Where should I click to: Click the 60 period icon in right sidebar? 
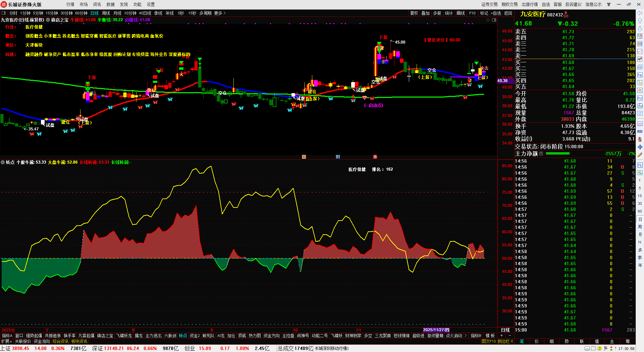click(x=640, y=211)
